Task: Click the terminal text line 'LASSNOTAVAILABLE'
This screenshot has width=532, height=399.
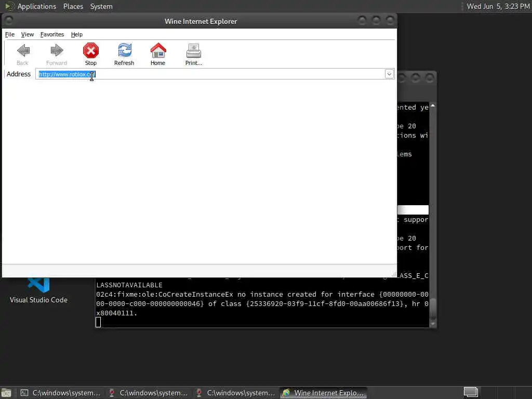Action: click(129, 285)
